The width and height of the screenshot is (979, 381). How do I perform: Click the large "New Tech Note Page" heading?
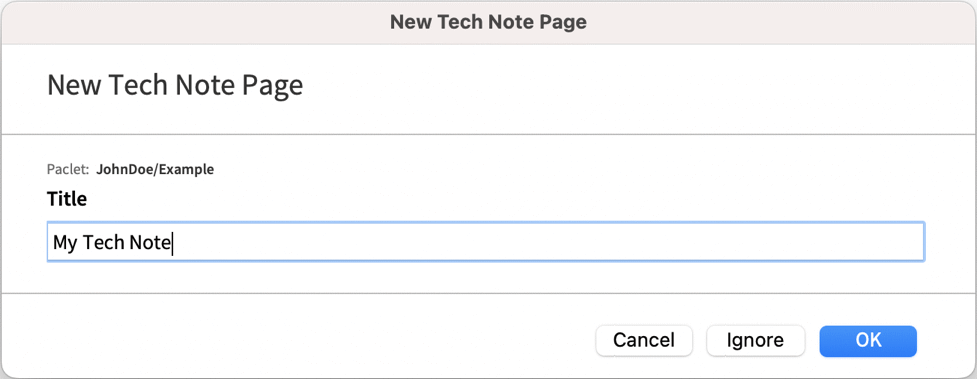pyautogui.click(x=175, y=85)
